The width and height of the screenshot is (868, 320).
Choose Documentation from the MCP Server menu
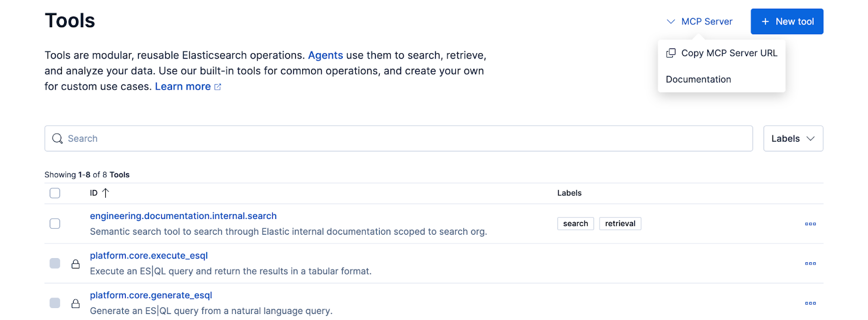pos(698,79)
